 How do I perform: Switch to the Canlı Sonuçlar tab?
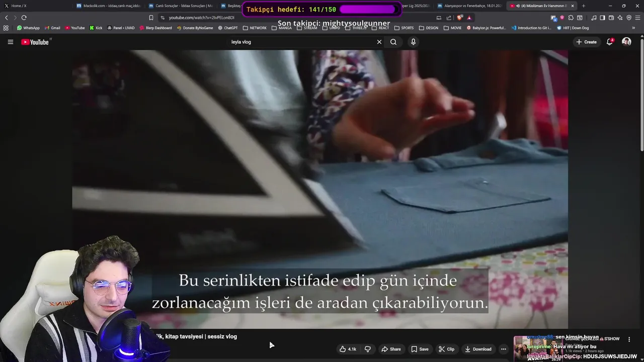[181, 6]
